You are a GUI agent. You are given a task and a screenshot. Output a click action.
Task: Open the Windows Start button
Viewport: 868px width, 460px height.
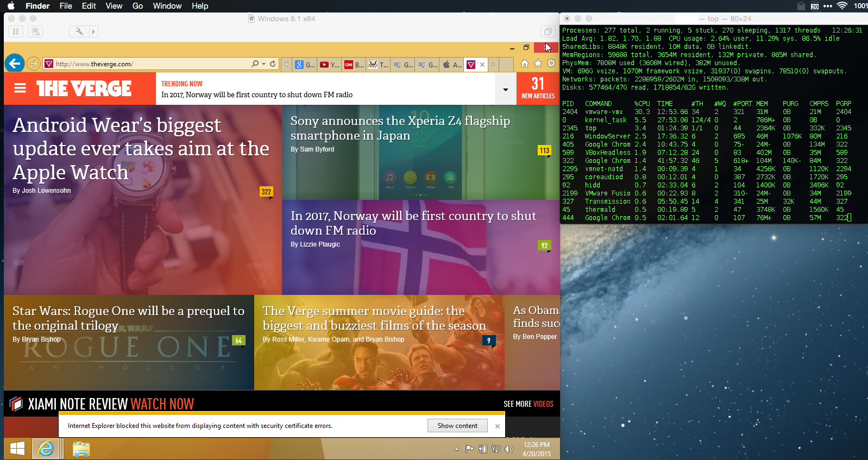click(x=17, y=449)
